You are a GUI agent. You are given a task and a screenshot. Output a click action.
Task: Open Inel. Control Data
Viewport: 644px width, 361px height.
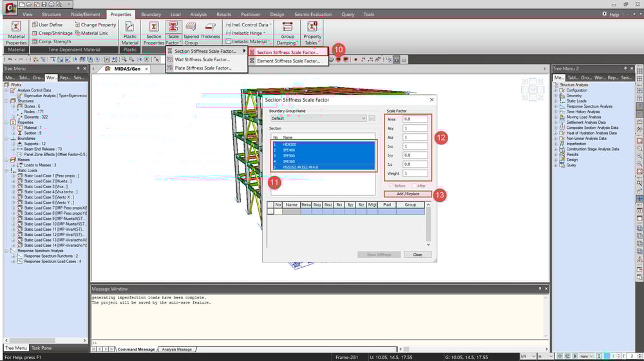(x=249, y=24)
